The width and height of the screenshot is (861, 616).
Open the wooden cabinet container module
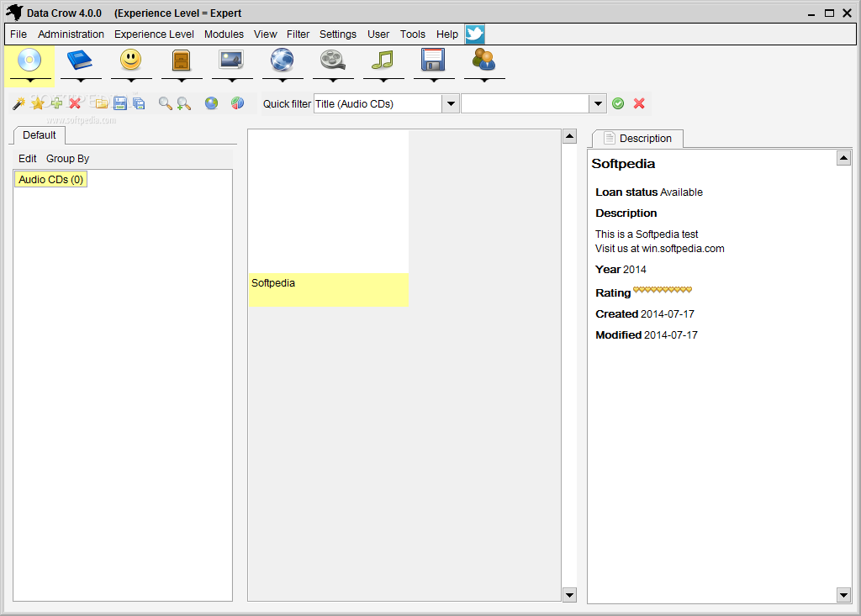[182, 60]
